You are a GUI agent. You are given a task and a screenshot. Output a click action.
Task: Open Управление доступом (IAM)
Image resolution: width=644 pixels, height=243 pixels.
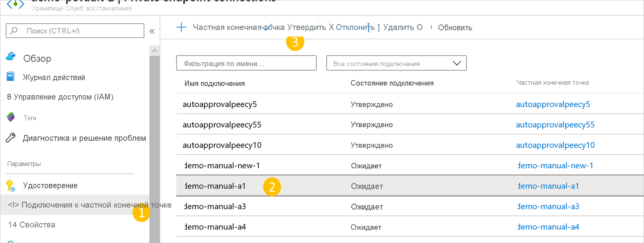pos(60,97)
